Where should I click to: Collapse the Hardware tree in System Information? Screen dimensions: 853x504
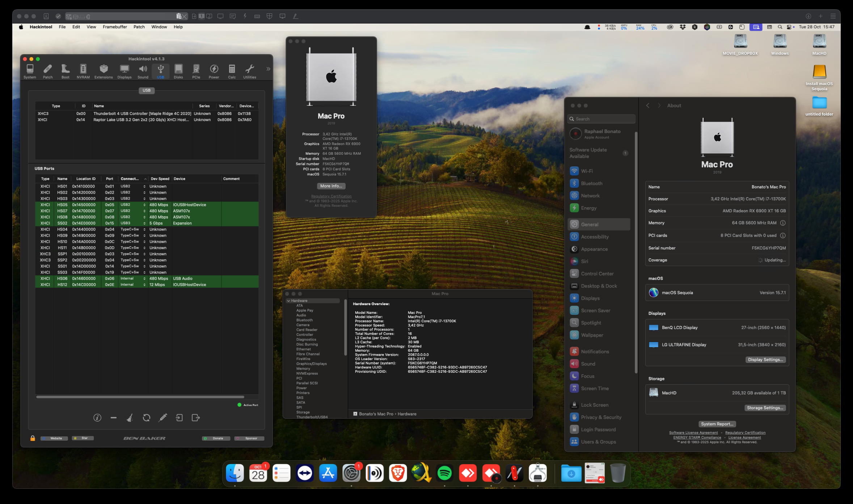pyautogui.click(x=288, y=301)
